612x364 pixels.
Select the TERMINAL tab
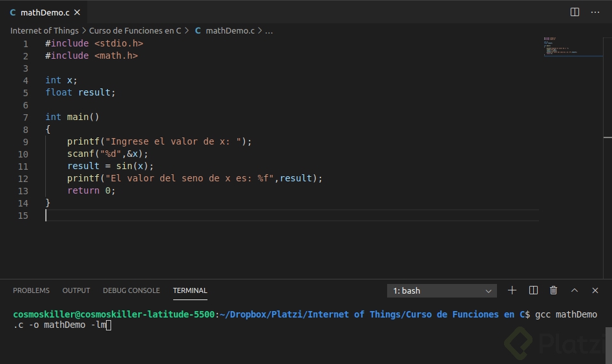[190, 290]
